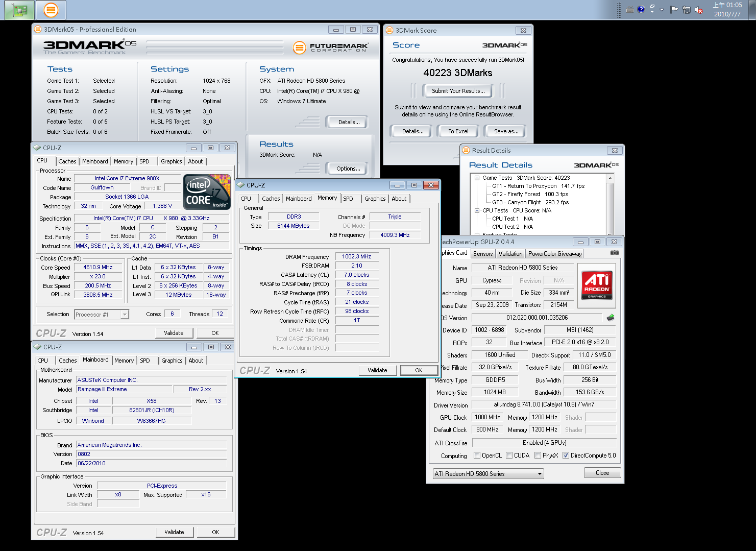Enable the CUDA checkbox in GPU-Z
Viewport: 756px width, 551px height.
(509, 456)
